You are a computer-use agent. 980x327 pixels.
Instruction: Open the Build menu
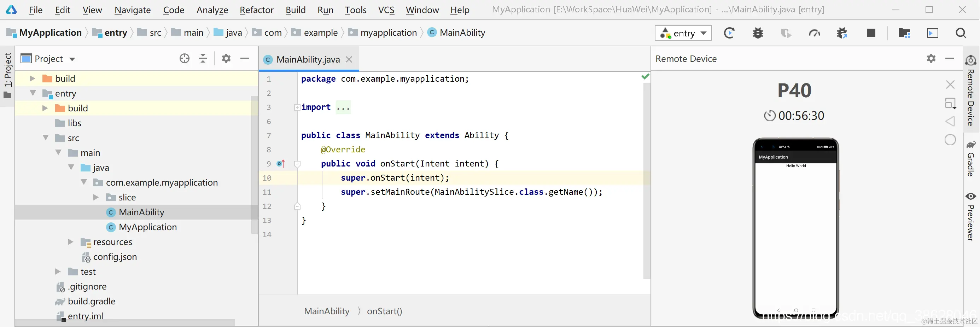point(296,10)
